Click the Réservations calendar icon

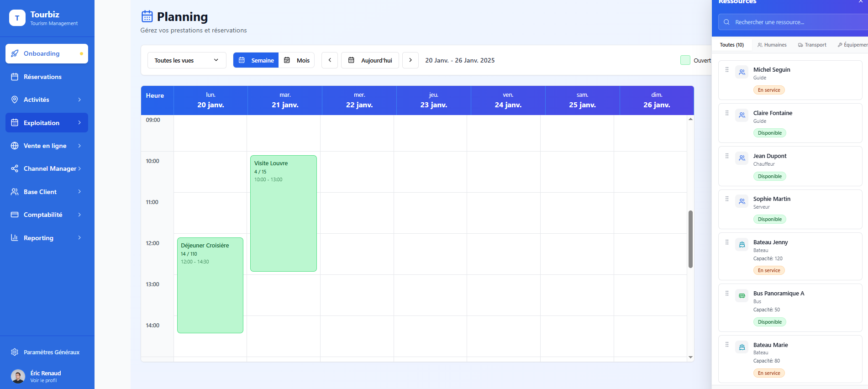tap(15, 77)
